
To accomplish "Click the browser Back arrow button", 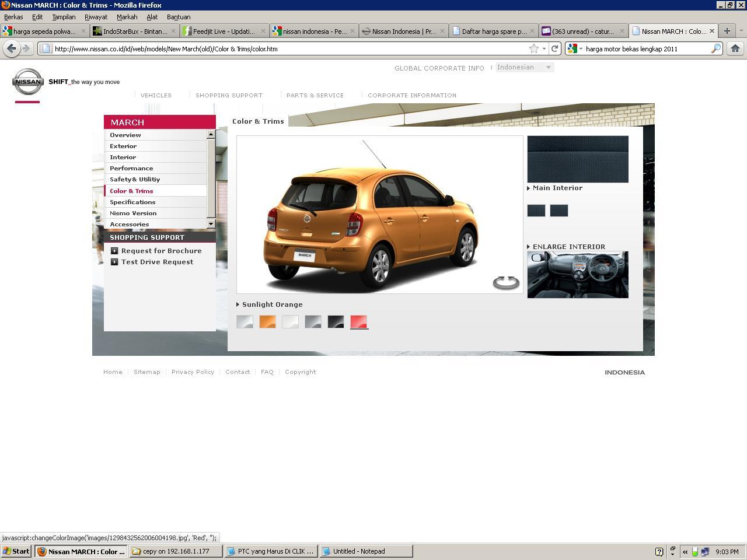I will pos(11,48).
